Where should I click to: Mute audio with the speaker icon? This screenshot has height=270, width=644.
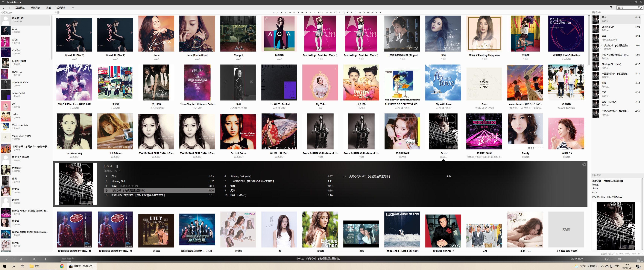coord(34,259)
